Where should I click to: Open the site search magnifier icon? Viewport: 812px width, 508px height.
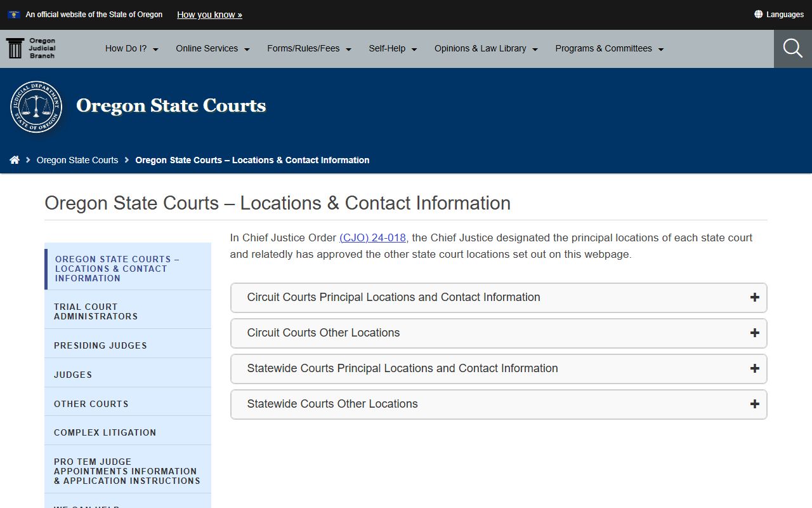click(793, 48)
